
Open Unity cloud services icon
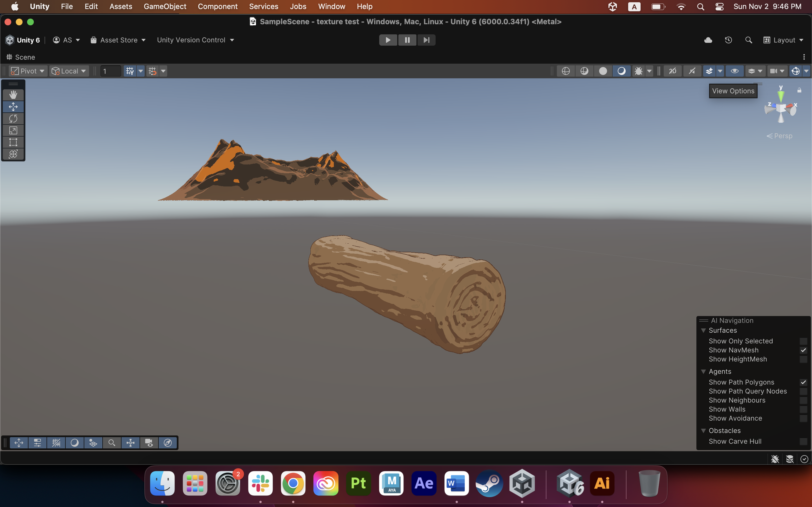pos(708,40)
